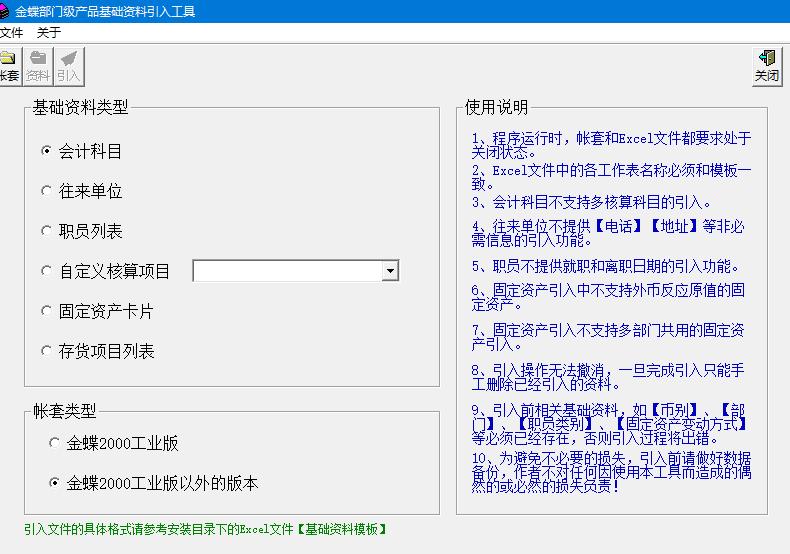Choose the 固定资产卡片 radio option
Viewport: 790px width, 554px height.
[46, 311]
